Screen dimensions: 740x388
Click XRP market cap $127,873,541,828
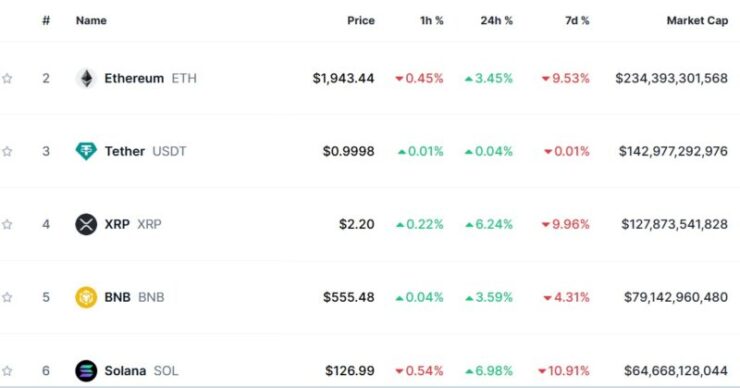[674, 224]
